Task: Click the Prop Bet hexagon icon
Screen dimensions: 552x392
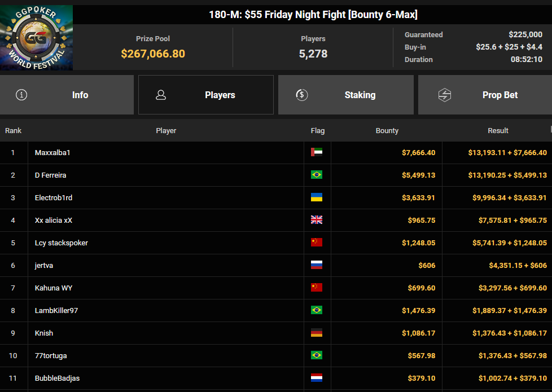Action: point(445,95)
